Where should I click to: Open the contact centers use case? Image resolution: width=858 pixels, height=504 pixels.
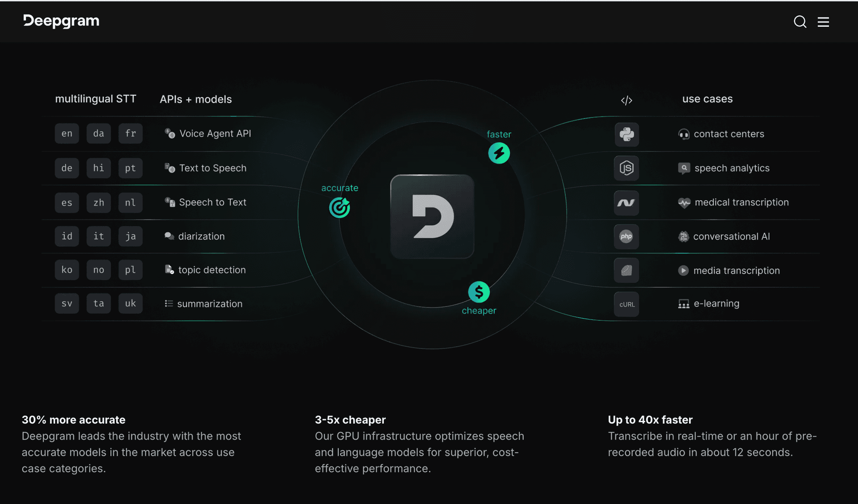click(x=729, y=134)
